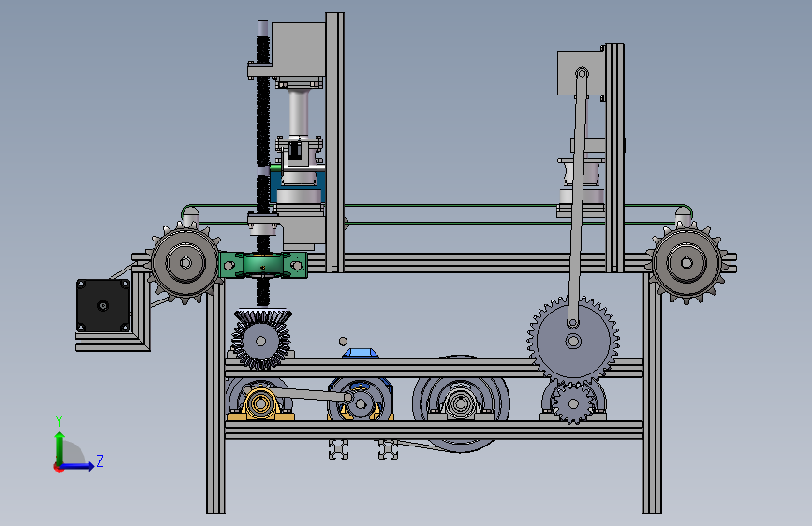
Task: Select the left chain sprocket
Action: [x=185, y=263]
